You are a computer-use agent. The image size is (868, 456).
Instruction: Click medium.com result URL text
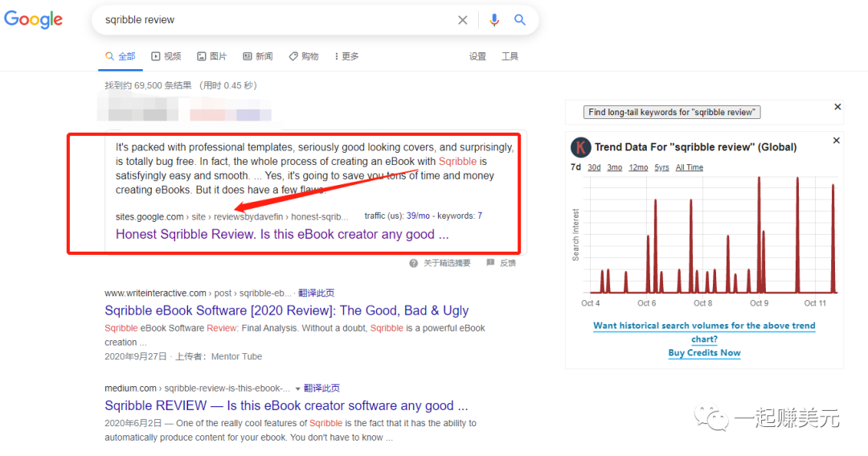[x=198, y=388]
